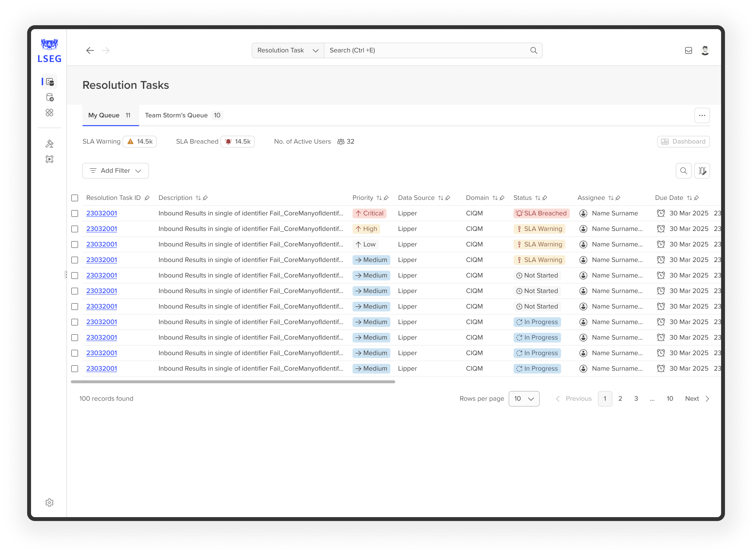Select the database export icon in sidebar
756x554 pixels.
coord(50,97)
